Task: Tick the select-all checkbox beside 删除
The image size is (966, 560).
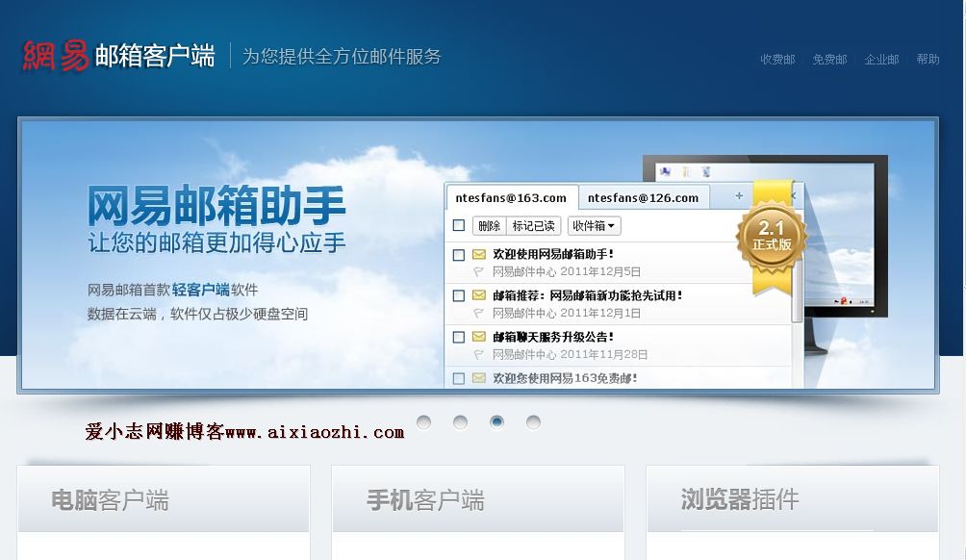Action: click(x=459, y=226)
